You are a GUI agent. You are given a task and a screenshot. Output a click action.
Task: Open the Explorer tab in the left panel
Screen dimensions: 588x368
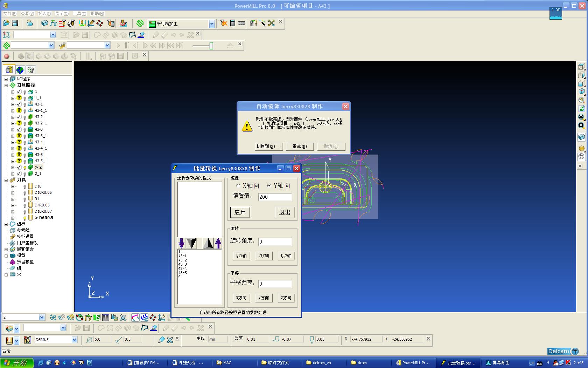tap(9, 70)
